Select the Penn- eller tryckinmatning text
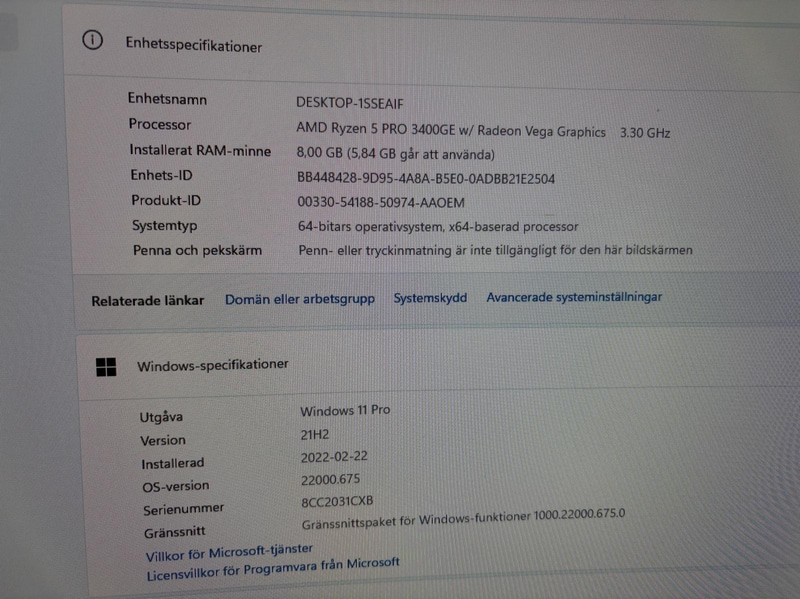Screen dimensions: 800x599 495,251
